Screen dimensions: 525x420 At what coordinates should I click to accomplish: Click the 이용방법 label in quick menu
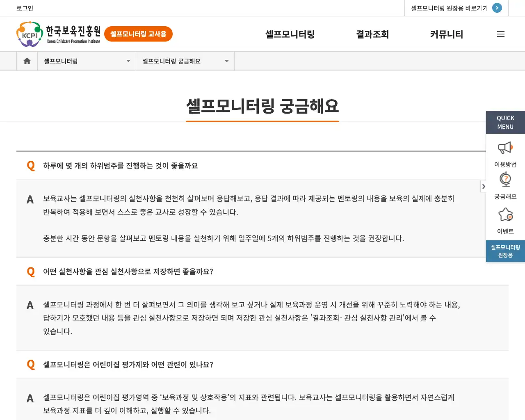(505, 164)
